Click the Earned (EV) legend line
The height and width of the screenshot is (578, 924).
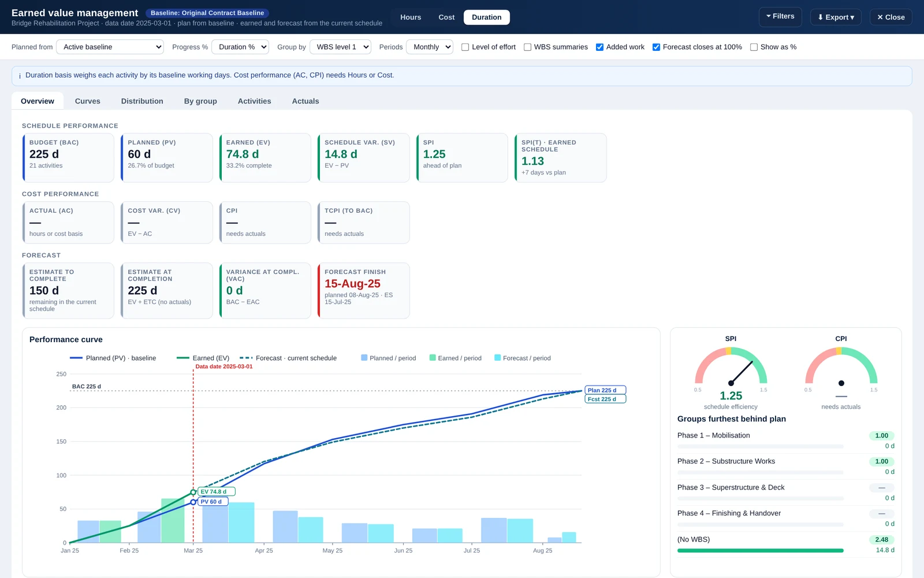[x=183, y=358]
